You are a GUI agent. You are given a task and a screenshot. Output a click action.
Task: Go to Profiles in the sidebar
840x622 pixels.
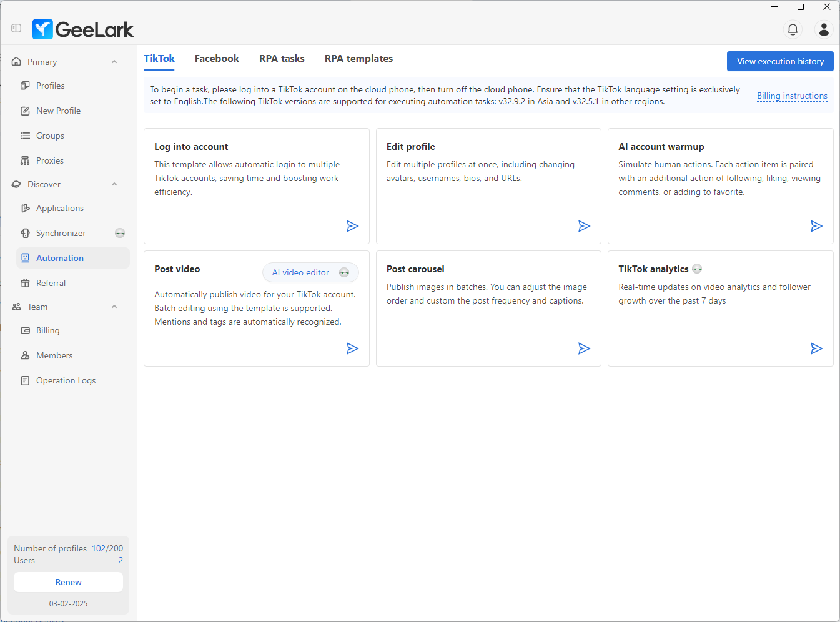(x=51, y=86)
